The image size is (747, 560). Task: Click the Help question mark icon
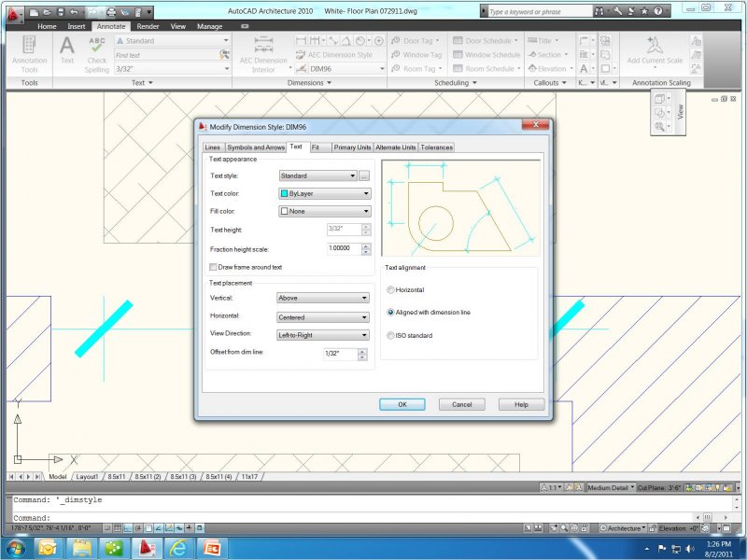(658, 11)
